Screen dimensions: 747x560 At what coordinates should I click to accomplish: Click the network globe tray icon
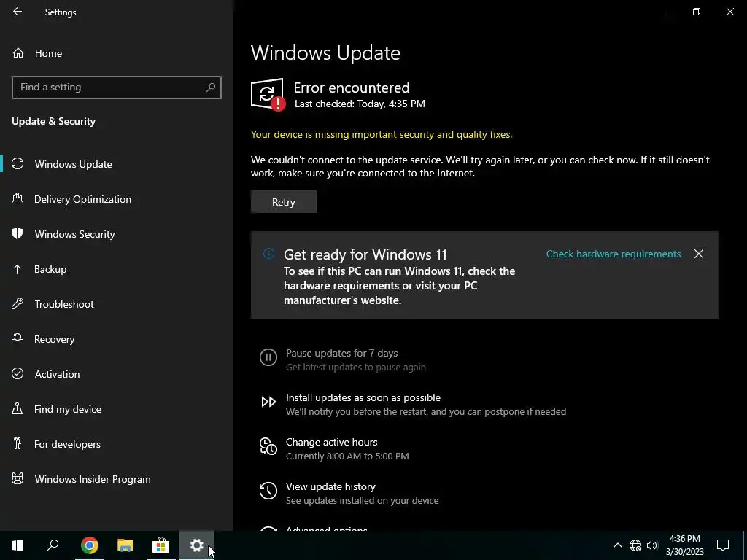635,545
